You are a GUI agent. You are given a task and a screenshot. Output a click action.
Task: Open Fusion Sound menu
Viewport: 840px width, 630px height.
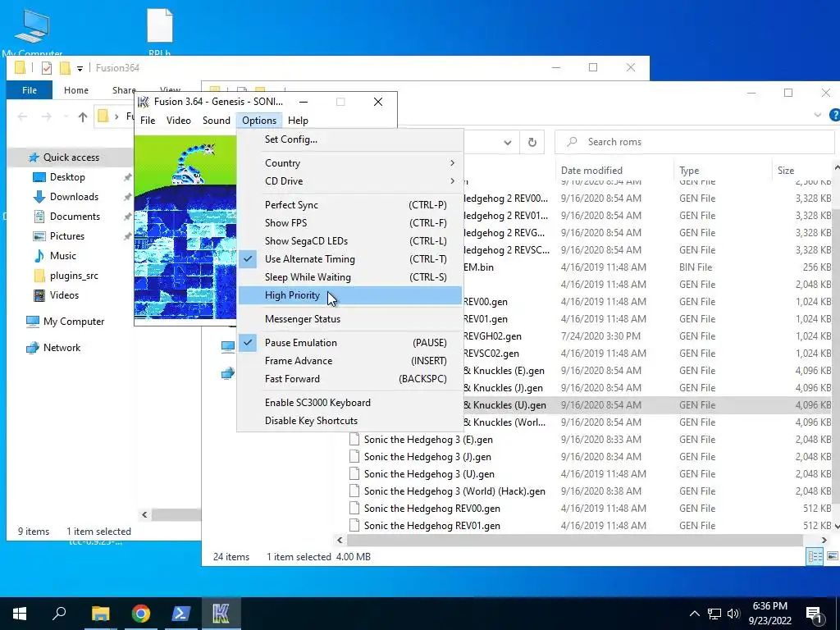(216, 121)
